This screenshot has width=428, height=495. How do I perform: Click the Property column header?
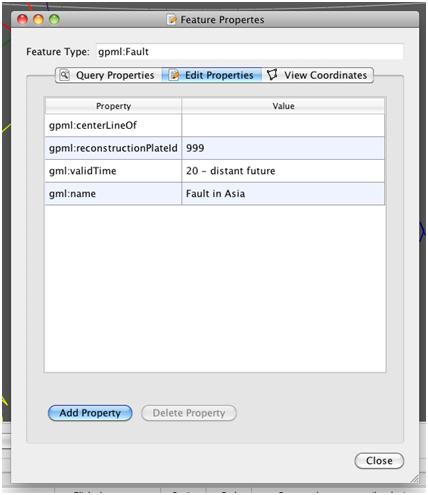[x=113, y=106]
